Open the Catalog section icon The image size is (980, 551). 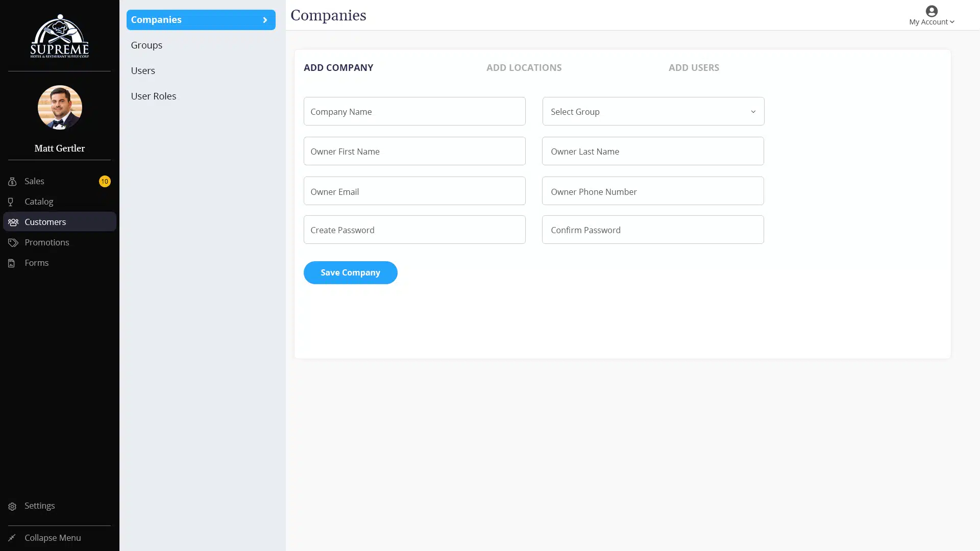pos(12,202)
